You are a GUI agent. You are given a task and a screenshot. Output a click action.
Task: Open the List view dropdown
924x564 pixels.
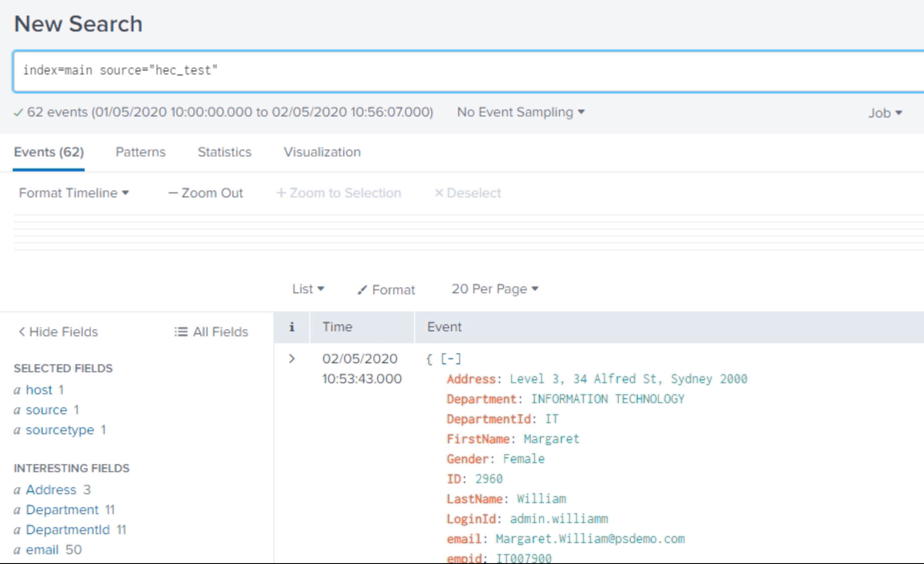[x=308, y=289]
